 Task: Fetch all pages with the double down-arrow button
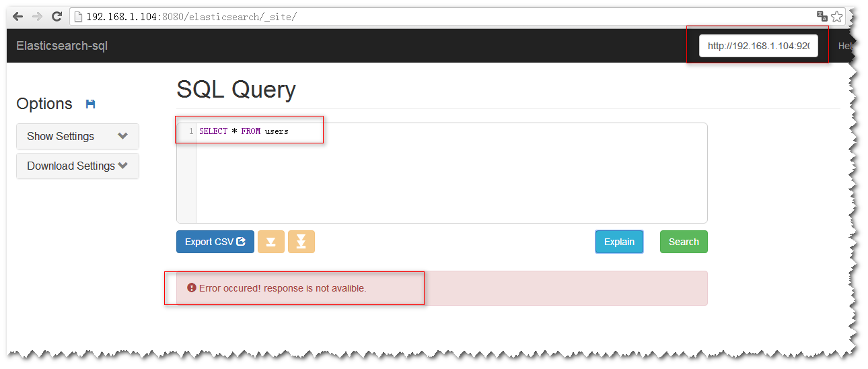click(x=301, y=242)
